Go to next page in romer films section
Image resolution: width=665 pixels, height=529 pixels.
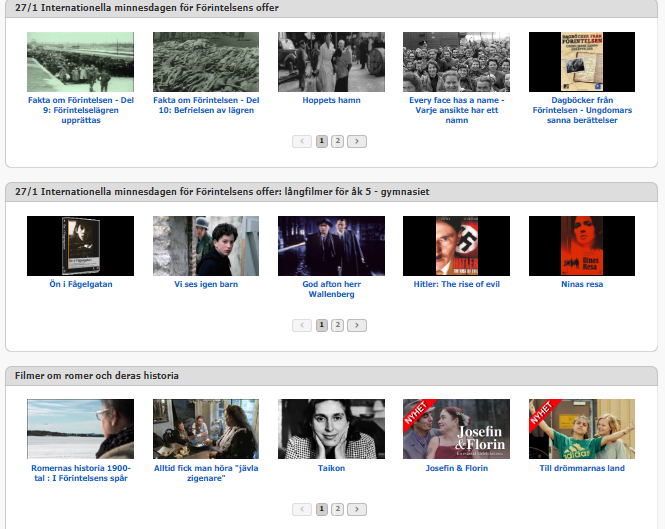[357, 509]
